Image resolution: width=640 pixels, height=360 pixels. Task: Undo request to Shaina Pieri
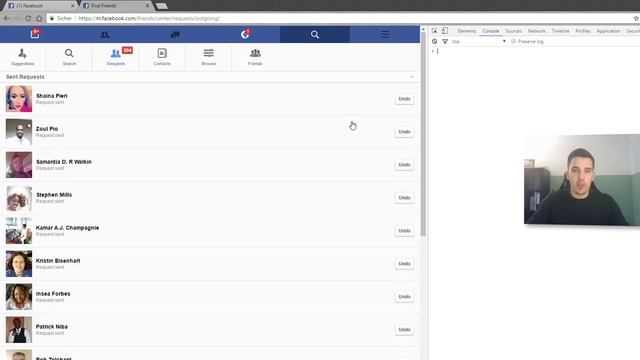click(404, 99)
